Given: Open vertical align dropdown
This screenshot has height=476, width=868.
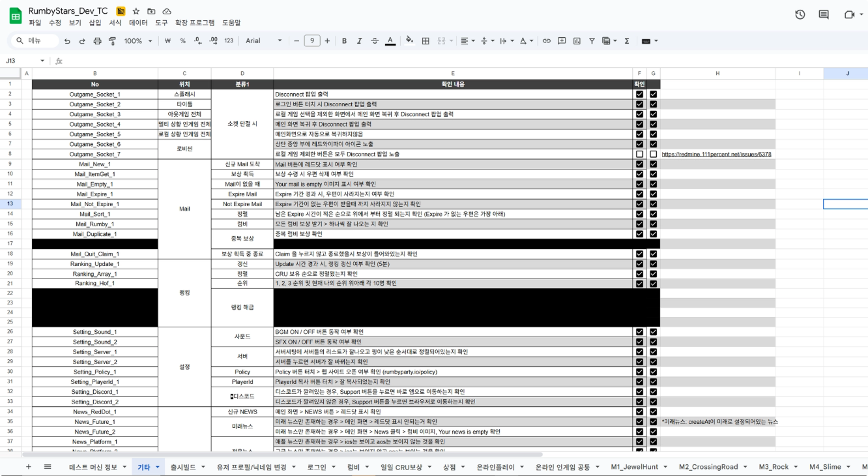Looking at the screenshot, I should (486, 41).
